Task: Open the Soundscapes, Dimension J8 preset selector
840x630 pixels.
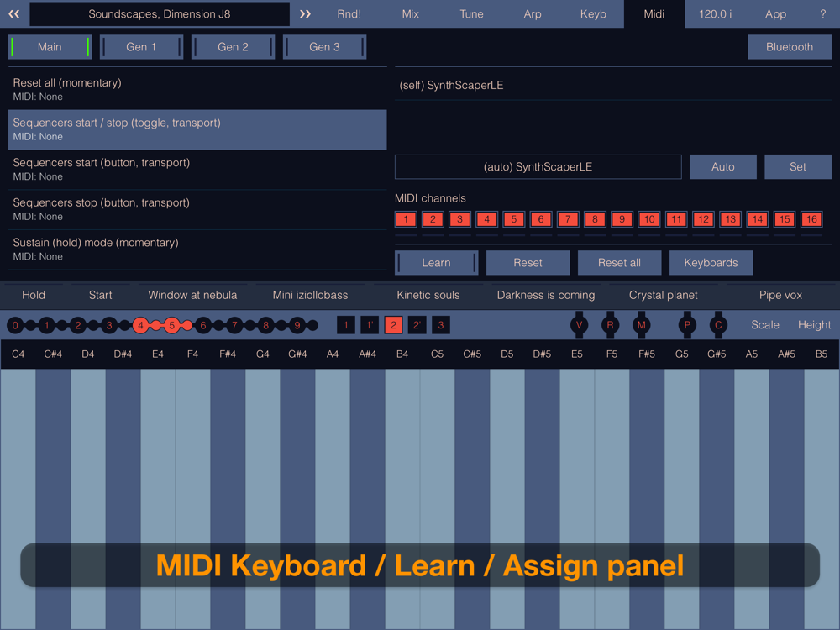Action: tap(160, 14)
